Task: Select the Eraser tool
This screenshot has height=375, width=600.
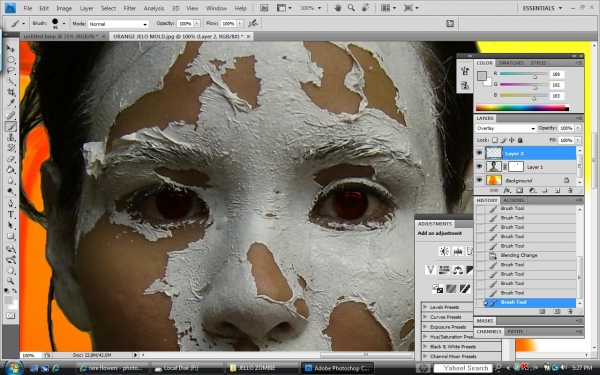Action: coord(10,158)
